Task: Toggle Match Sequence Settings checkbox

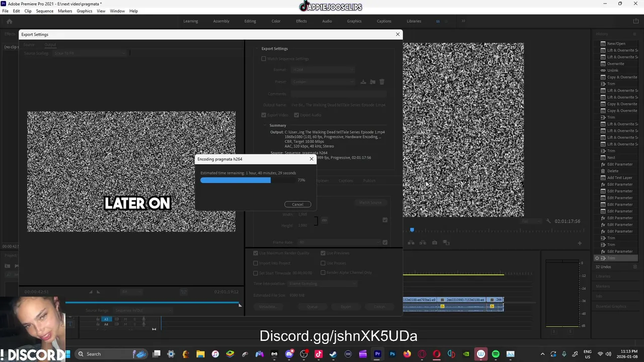Action: click(264, 59)
